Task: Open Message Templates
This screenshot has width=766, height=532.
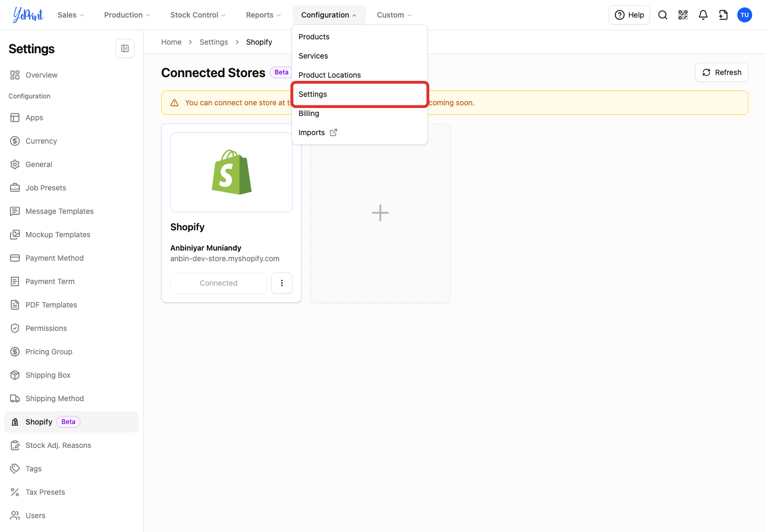Action: pos(71,211)
